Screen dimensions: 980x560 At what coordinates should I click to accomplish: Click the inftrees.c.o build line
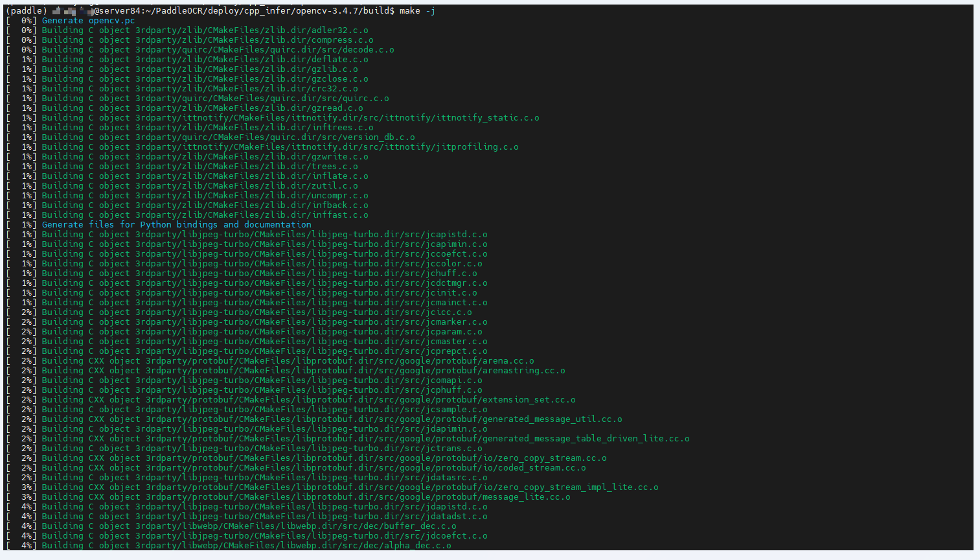(190, 128)
